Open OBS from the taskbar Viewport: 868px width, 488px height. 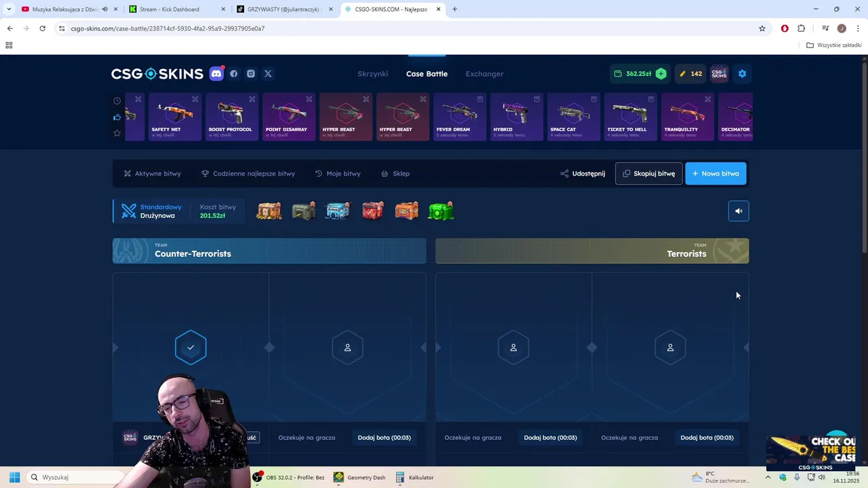[288, 477]
